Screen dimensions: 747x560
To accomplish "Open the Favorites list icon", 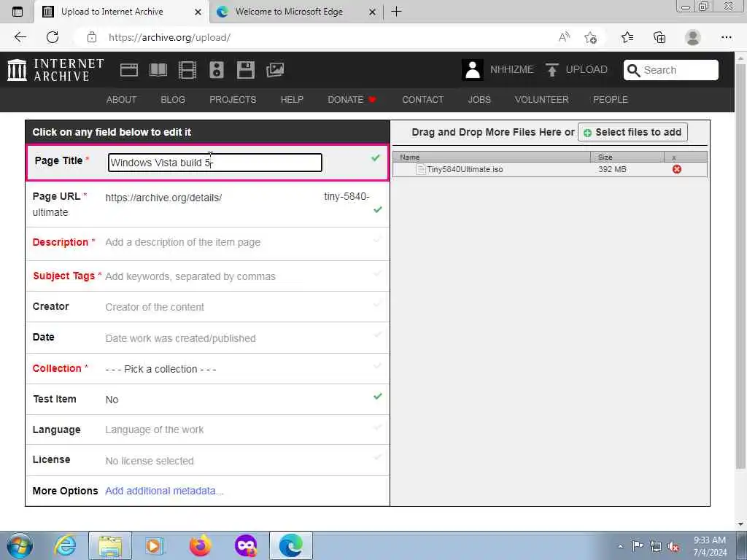I will point(627,37).
